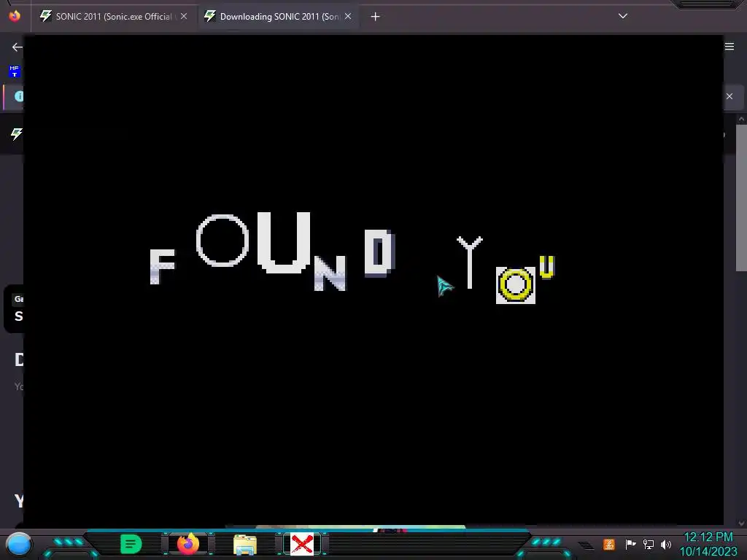
Task: Click the Firefox taskbar icon
Action: tap(188, 544)
